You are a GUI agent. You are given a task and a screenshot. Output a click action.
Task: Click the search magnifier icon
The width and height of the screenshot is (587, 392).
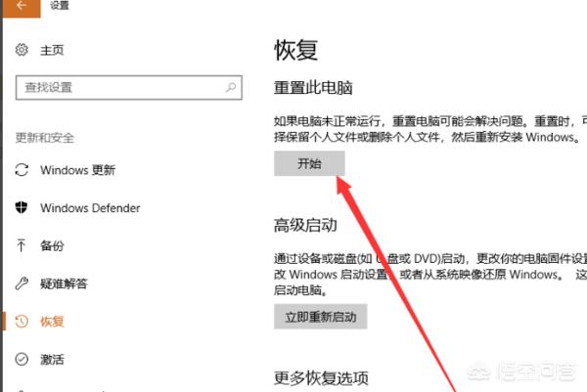(231, 88)
